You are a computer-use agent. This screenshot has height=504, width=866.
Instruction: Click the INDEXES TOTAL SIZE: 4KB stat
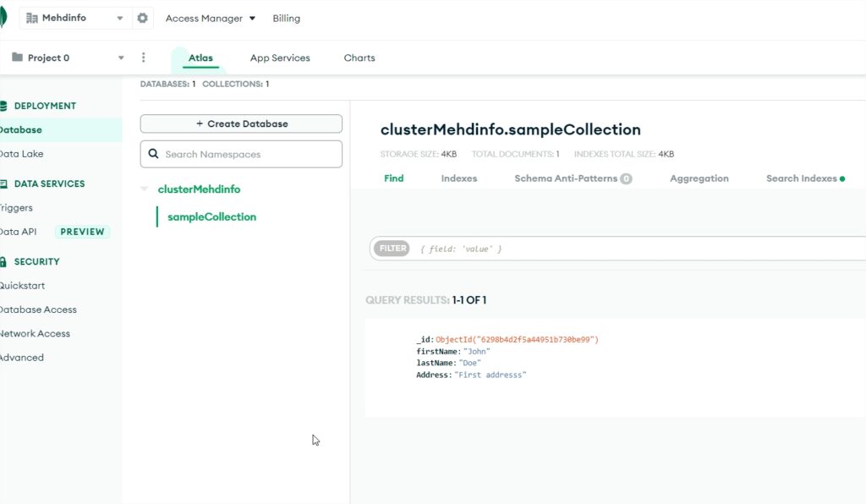624,154
